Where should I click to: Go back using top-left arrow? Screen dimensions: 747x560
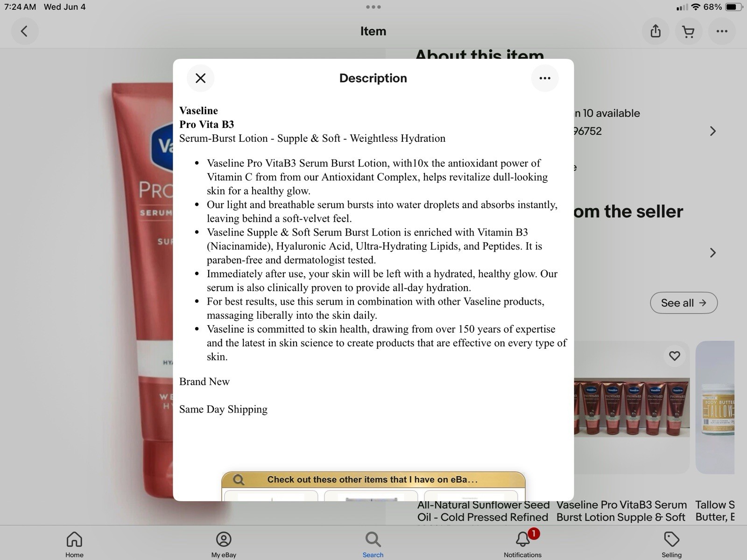[x=24, y=31]
